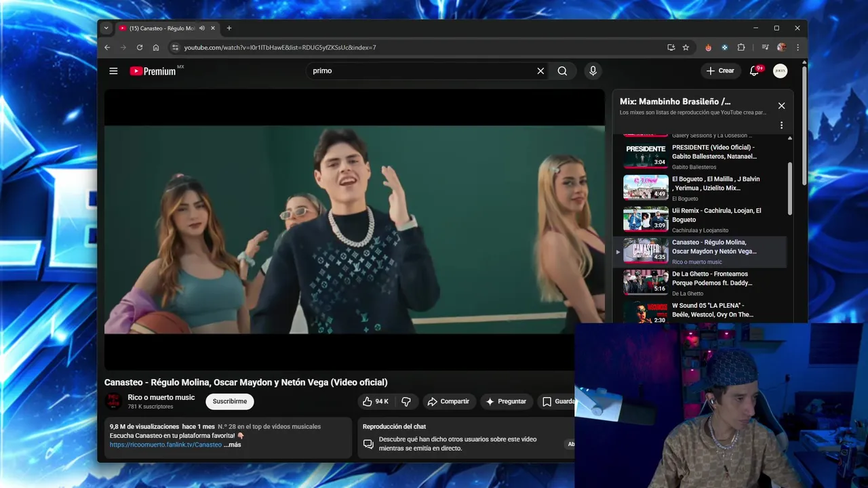Open Rico o muerto music channel avatar

114,401
